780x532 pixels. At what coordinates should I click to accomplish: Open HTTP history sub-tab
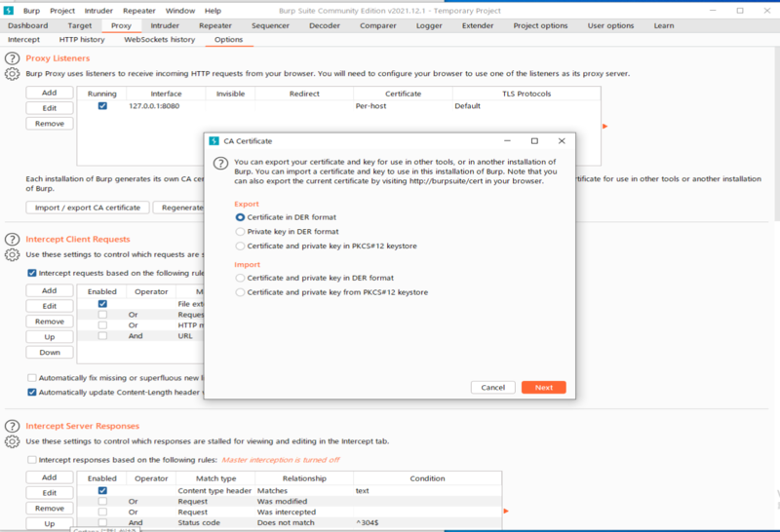click(x=82, y=40)
